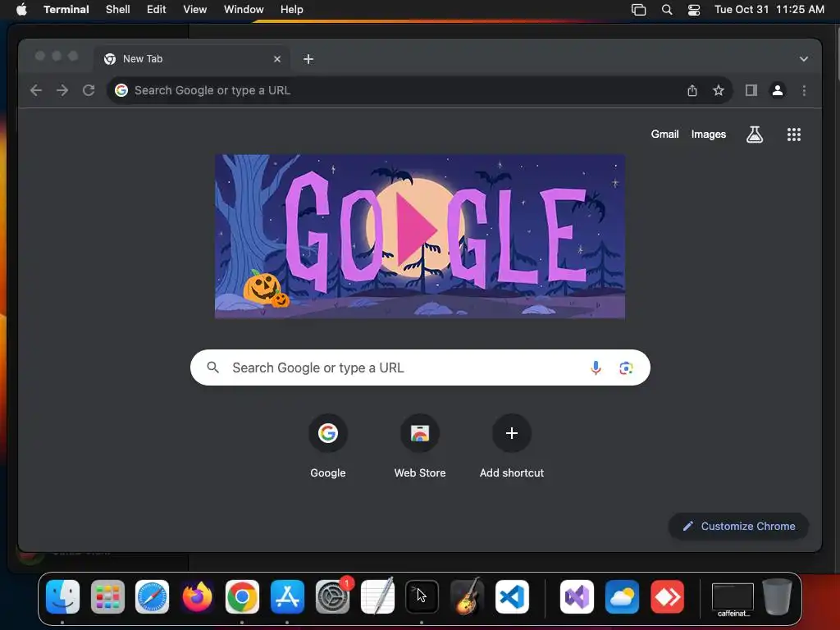This screenshot has height=630, width=840.
Task: Open a new tab with plus button
Action: click(x=308, y=59)
